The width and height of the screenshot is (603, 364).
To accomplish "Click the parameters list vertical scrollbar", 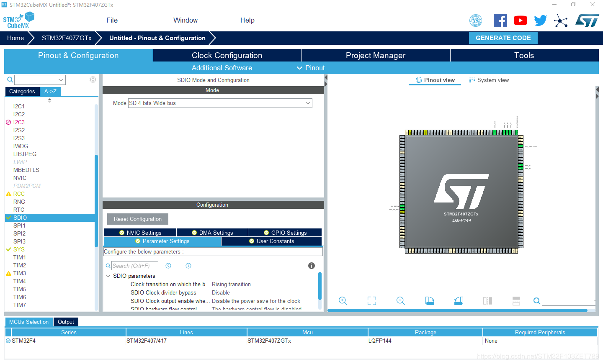I will 320,286.
